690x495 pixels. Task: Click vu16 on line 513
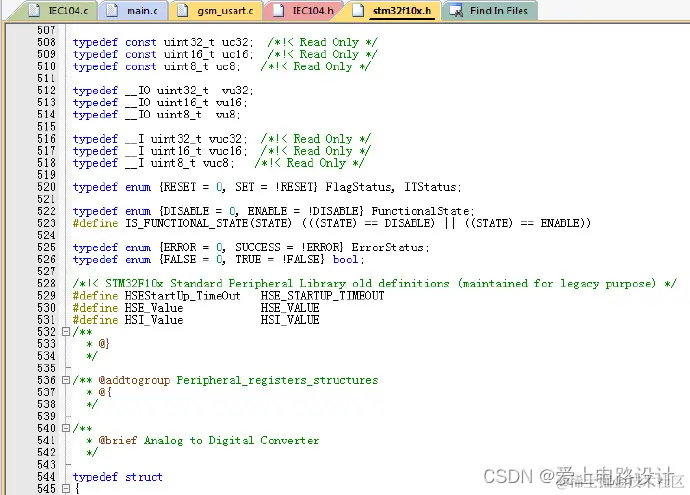click(229, 103)
